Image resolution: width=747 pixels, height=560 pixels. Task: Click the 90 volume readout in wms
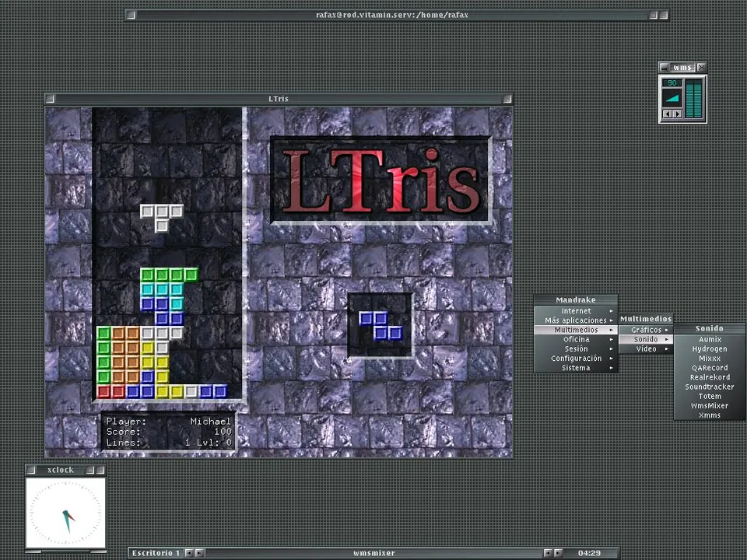(x=672, y=83)
